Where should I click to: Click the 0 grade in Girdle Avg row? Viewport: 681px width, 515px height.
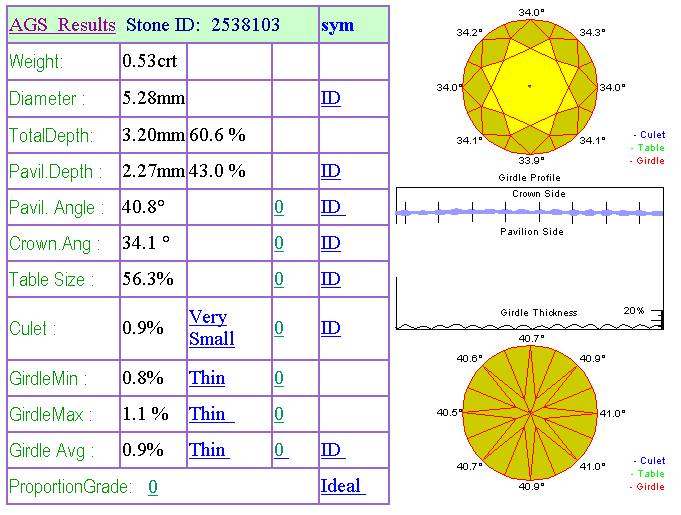[x=281, y=450]
